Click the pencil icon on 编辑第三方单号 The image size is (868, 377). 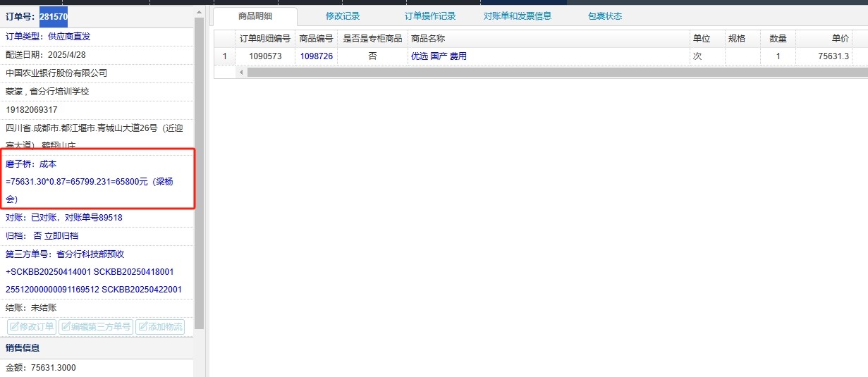click(x=66, y=327)
